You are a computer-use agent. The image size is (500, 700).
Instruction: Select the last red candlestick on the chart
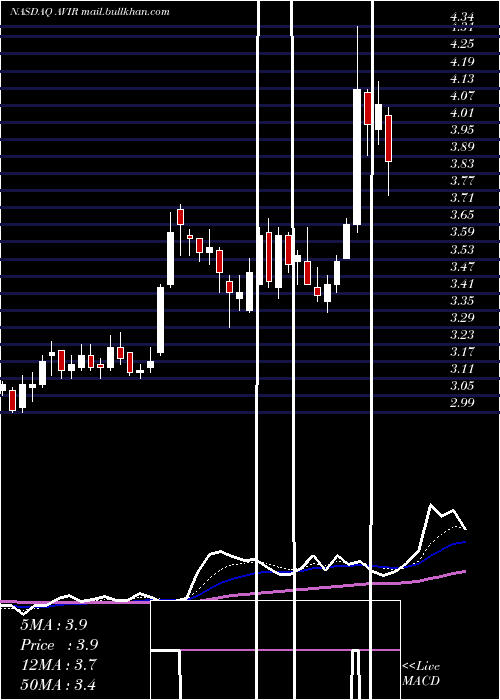389,138
